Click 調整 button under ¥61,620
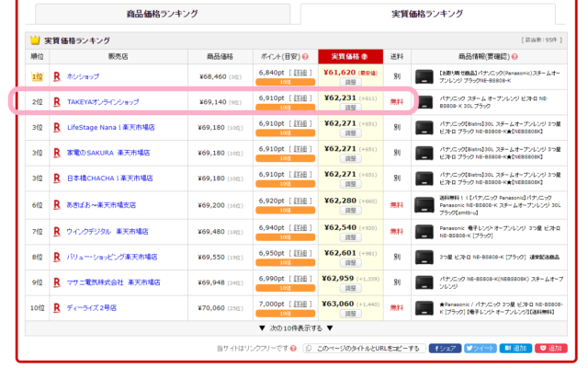The image size is (588, 368). 351,82
